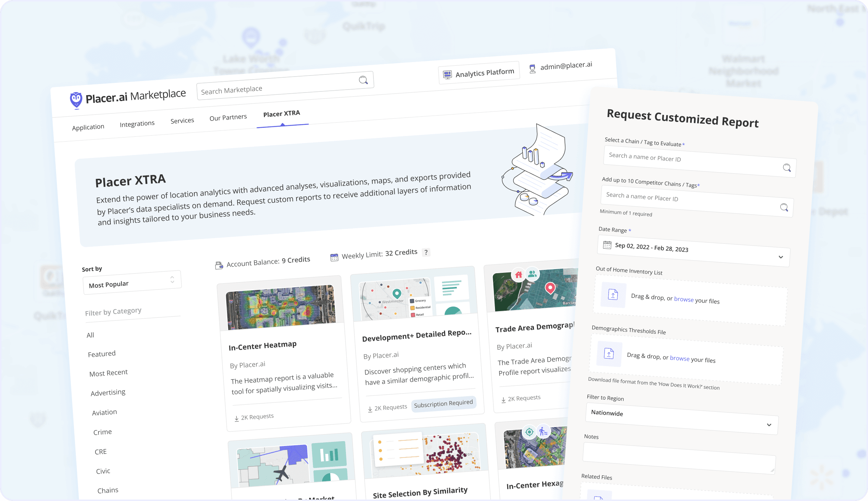868x501 pixels.
Task: Select the Featured category filter
Action: click(102, 354)
